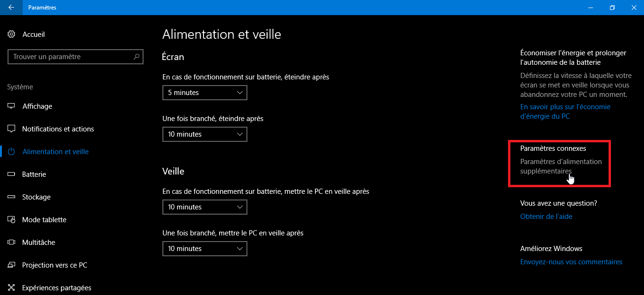
Task: Select the Stockage drive icon
Action: [x=12, y=197]
